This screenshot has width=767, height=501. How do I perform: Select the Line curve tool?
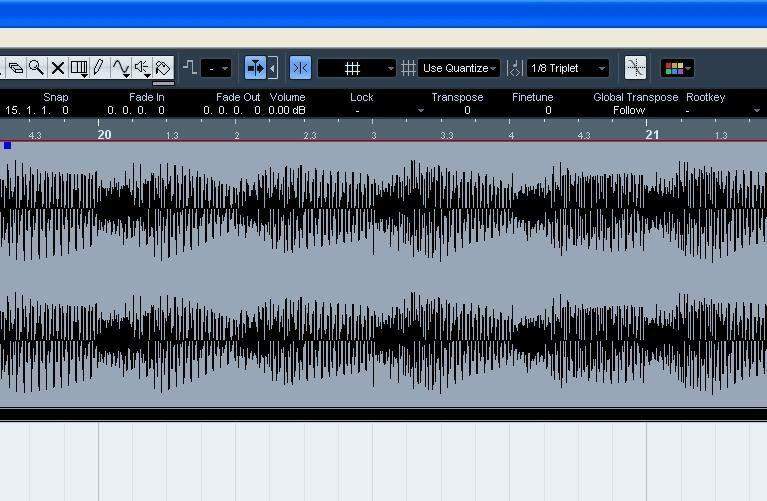pos(120,68)
